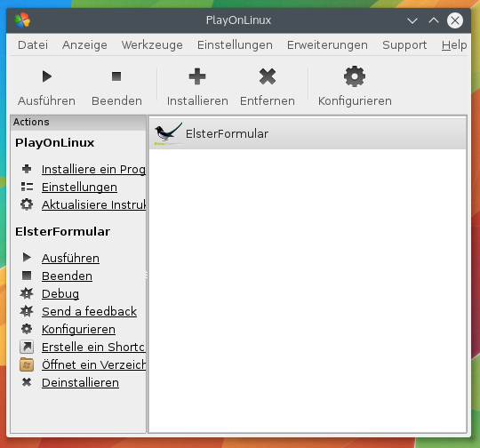Minimize the PlayOnLinux window

click(412, 20)
